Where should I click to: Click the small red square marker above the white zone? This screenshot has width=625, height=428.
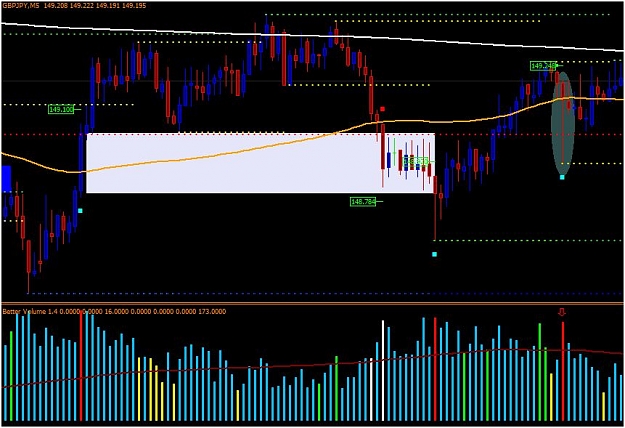pyautogui.click(x=383, y=109)
